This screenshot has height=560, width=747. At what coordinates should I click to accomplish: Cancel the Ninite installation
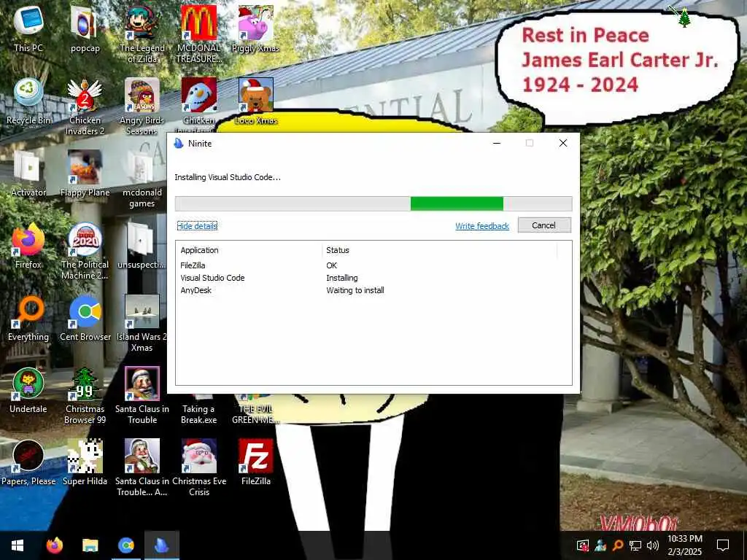tap(544, 225)
